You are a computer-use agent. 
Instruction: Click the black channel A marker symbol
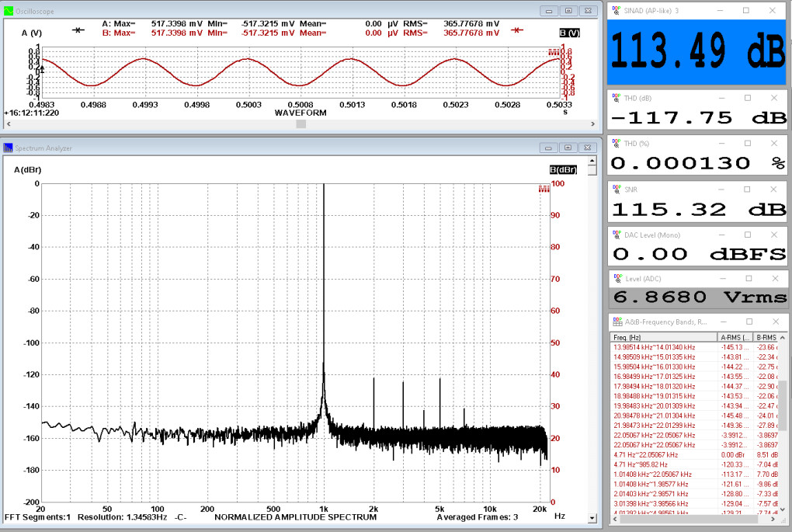pyautogui.click(x=78, y=30)
